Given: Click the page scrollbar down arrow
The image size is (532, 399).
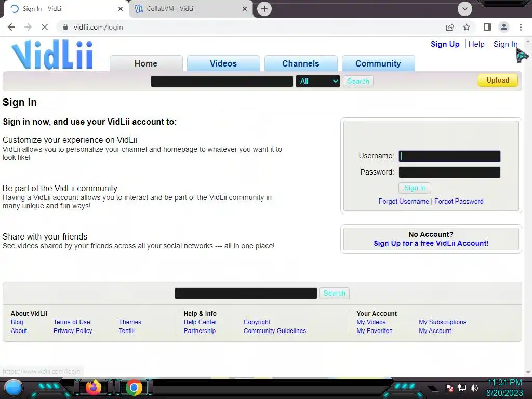Looking at the screenshot, I should (x=528, y=372).
